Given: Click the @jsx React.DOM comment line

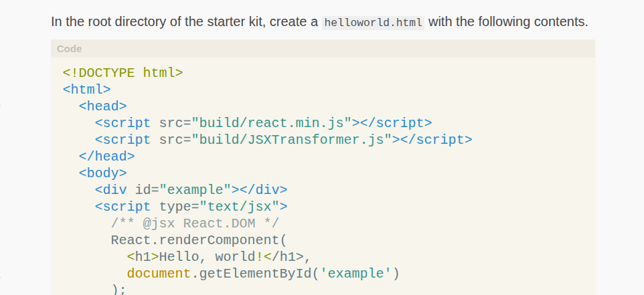Looking at the screenshot, I should click(x=195, y=223).
